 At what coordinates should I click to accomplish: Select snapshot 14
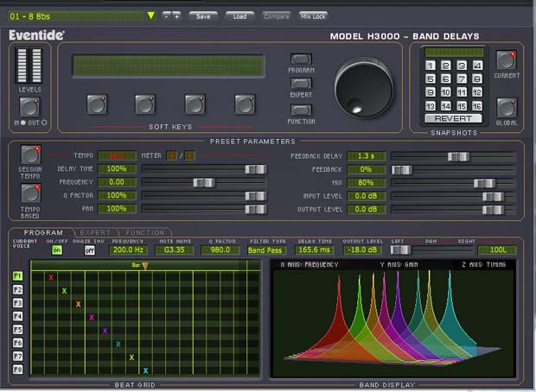[x=446, y=106]
